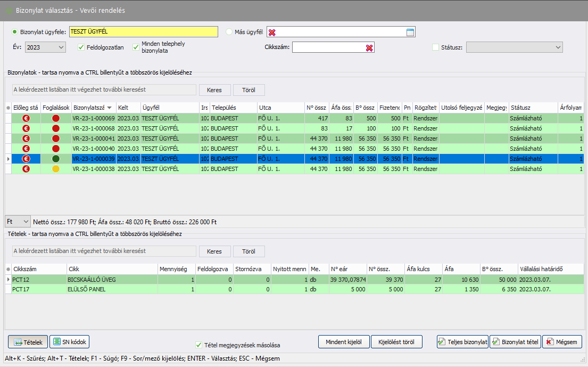Open the Év 2023 dropdown
Image resolution: width=588 pixels, height=367 pixels.
coord(60,47)
